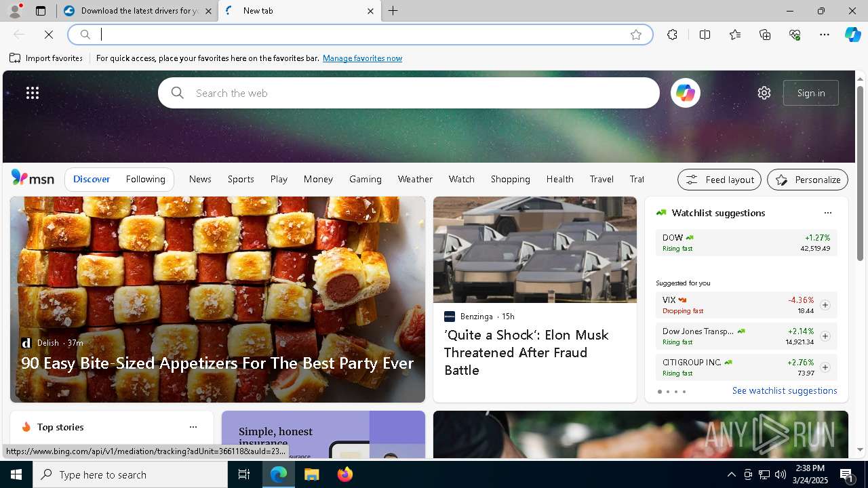
Task: Show hidden tray icons chevron
Action: click(731, 474)
